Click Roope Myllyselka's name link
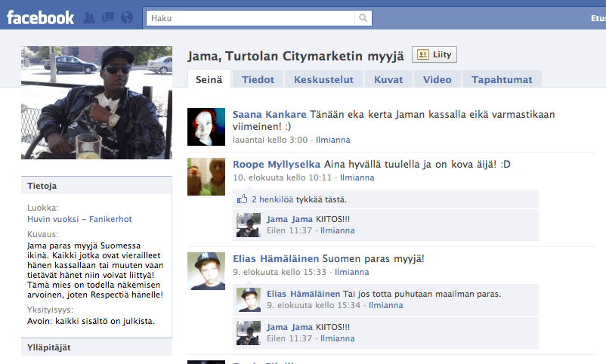Screen dimensions: 606x364 [x=277, y=165]
